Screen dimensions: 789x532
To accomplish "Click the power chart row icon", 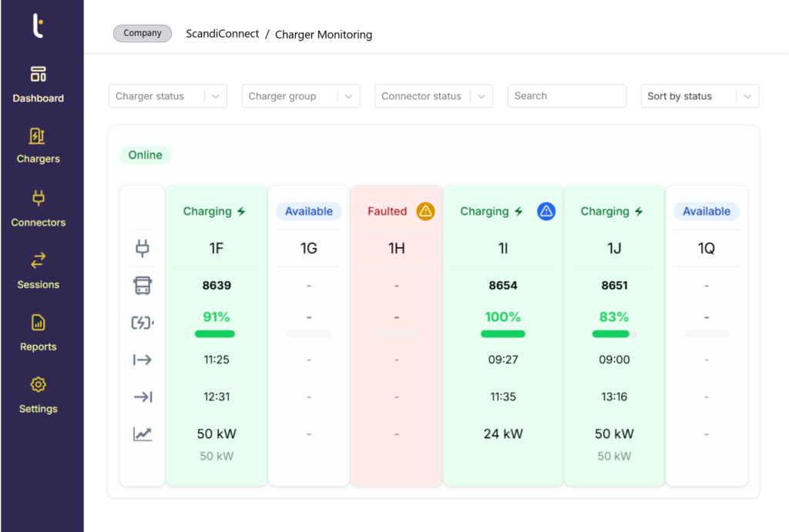I will pyautogui.click(x=142, y=433).
